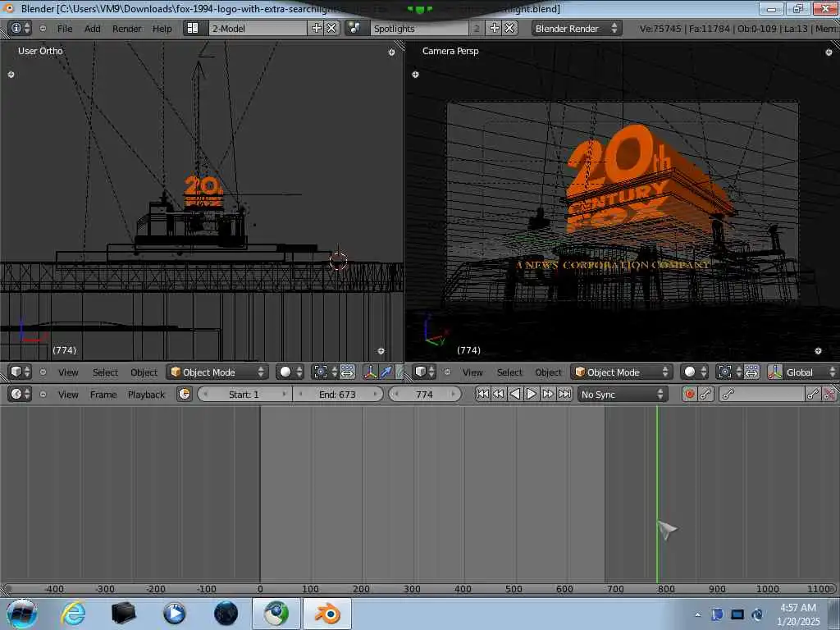
Task: Click the Blender taskbar icon
Action: 327,614
